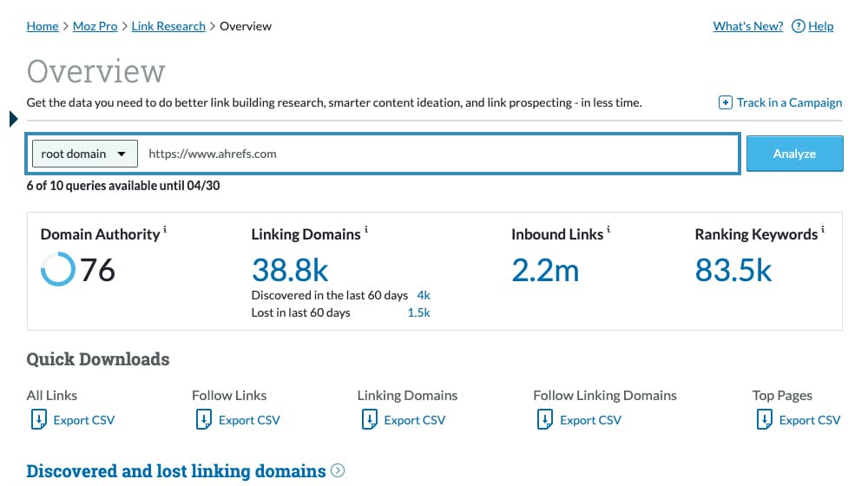Image resolution: width=868 pixels, height=486 pixels.
Task: Click 'Discovered in the last 60 days' label
Action: pyautogui.click(x=329, y=295)
